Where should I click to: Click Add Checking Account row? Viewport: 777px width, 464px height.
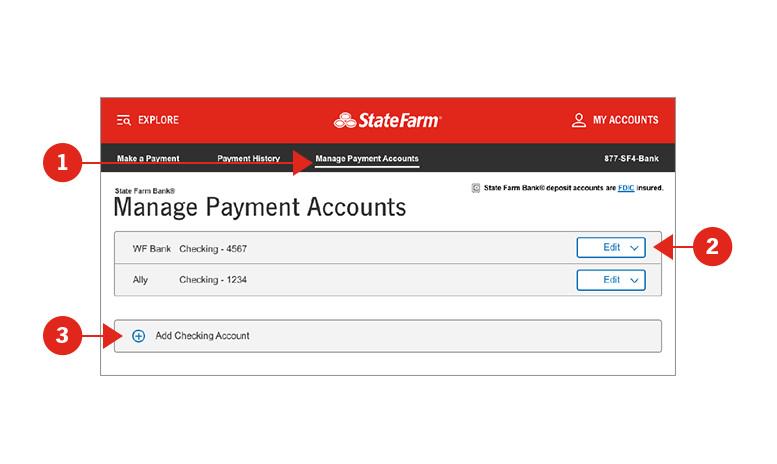coord(388,336)
